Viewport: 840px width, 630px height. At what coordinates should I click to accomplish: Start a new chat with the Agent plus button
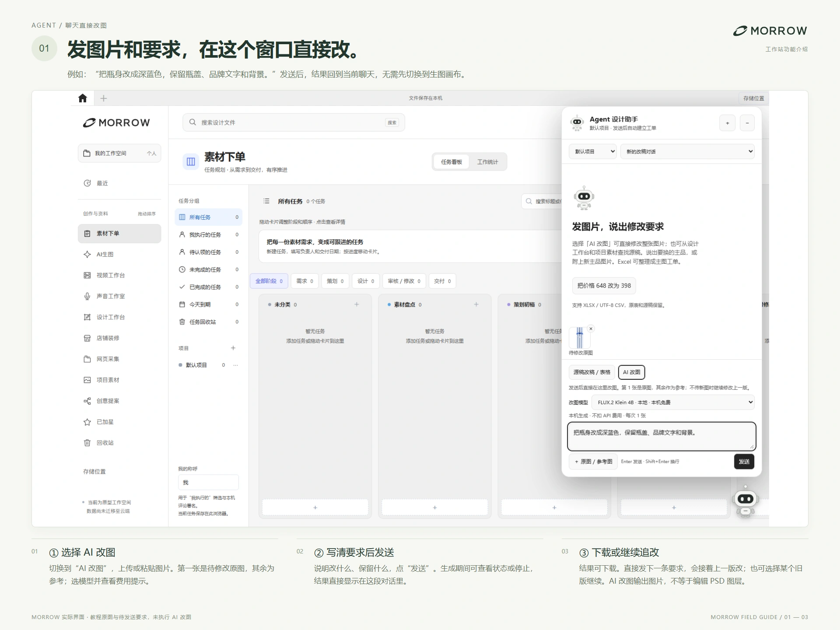pos(727,123)
